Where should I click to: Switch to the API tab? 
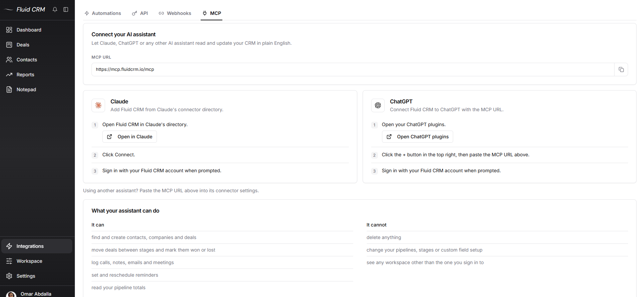click(x=140, y=13)
